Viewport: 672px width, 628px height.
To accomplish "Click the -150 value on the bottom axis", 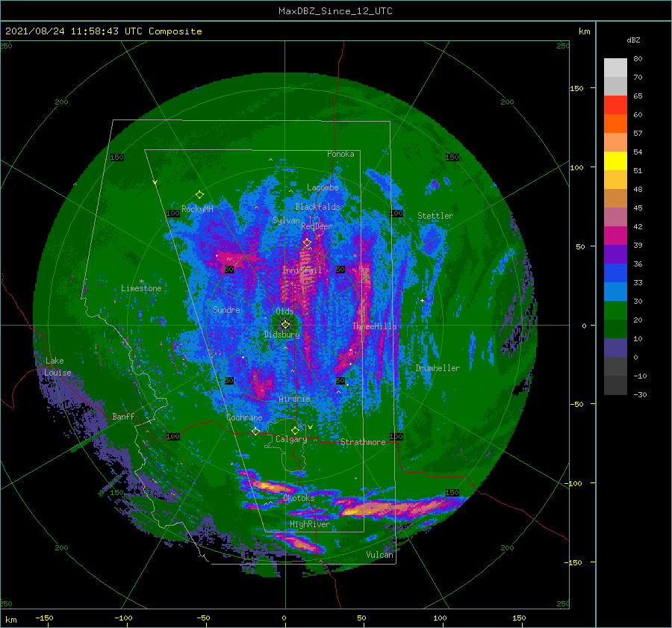I will [x=44, y=618].
